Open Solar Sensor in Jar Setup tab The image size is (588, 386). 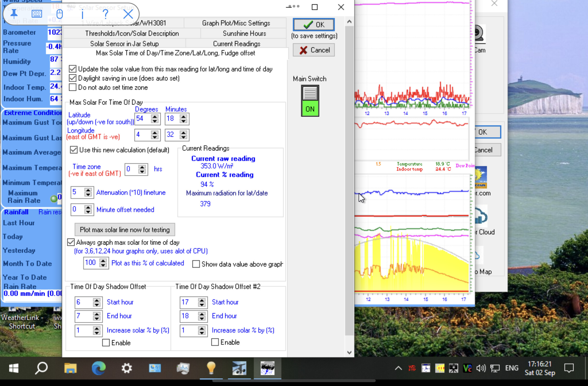tap(124, 44)
